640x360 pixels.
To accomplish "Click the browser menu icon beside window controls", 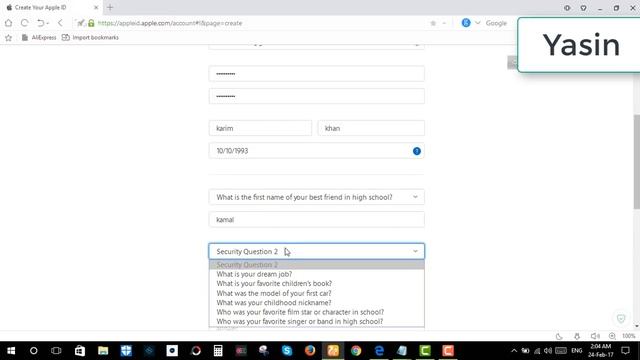I will [x=567, y=8].
